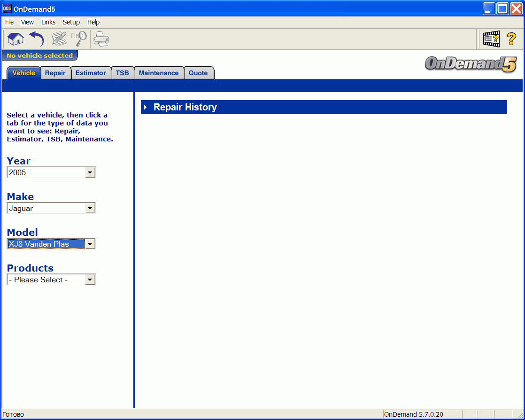Go to the Home screen icon
This screenshot has width=525, height=420.
point(15,39)
